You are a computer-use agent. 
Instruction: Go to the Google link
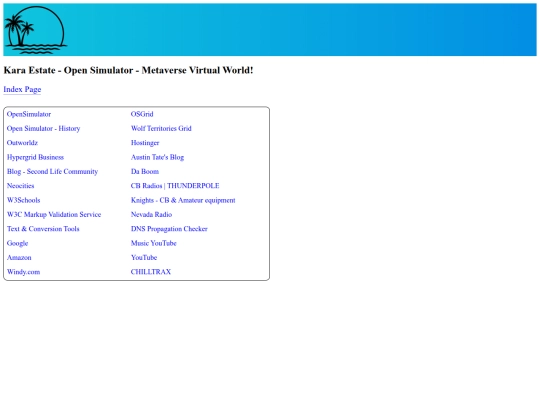tap(18, 243)
